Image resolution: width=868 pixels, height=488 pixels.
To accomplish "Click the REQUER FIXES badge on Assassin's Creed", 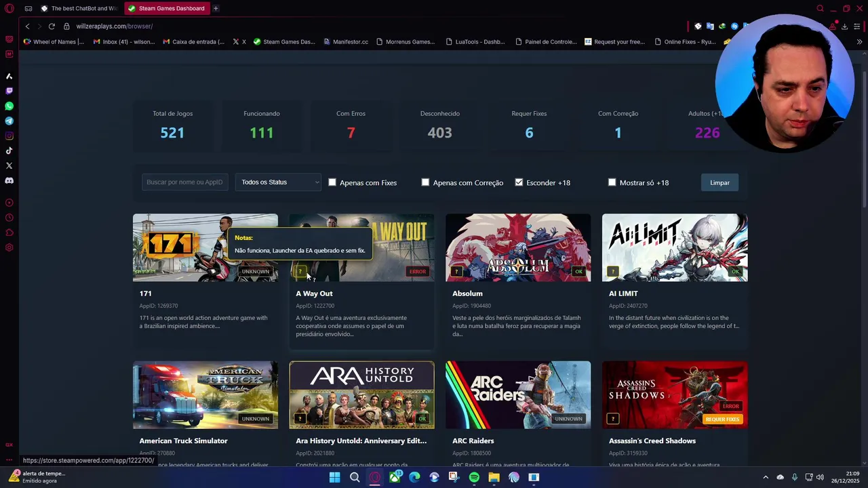I will (722, 419).
